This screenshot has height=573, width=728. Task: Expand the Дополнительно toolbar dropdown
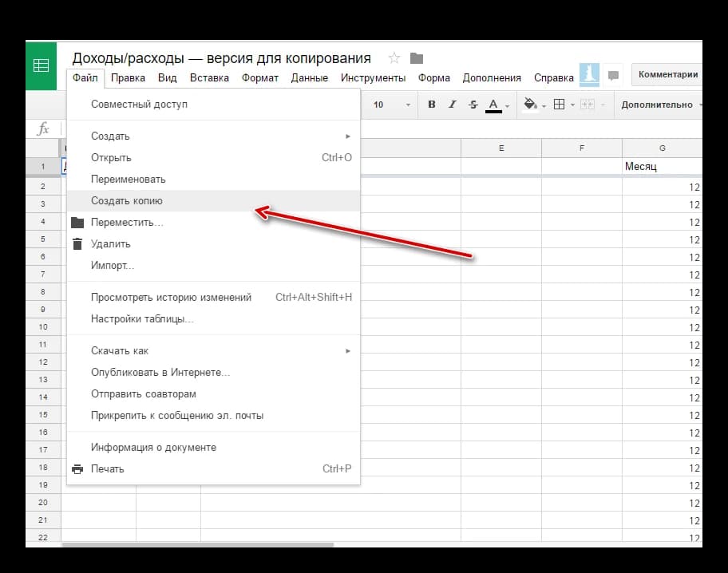[661, 105]
